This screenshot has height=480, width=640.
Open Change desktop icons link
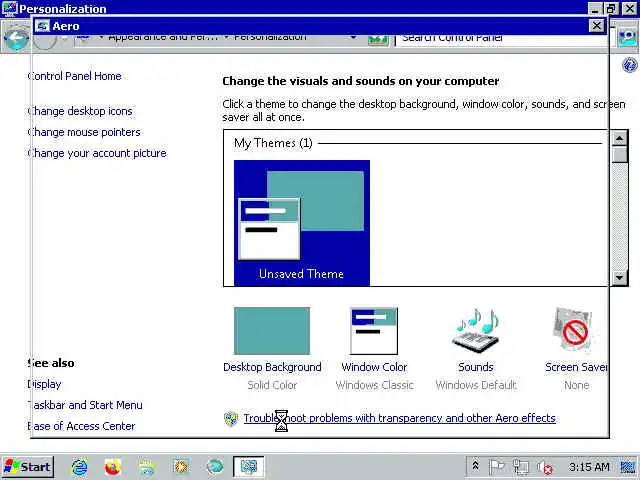tap(80, 111)
